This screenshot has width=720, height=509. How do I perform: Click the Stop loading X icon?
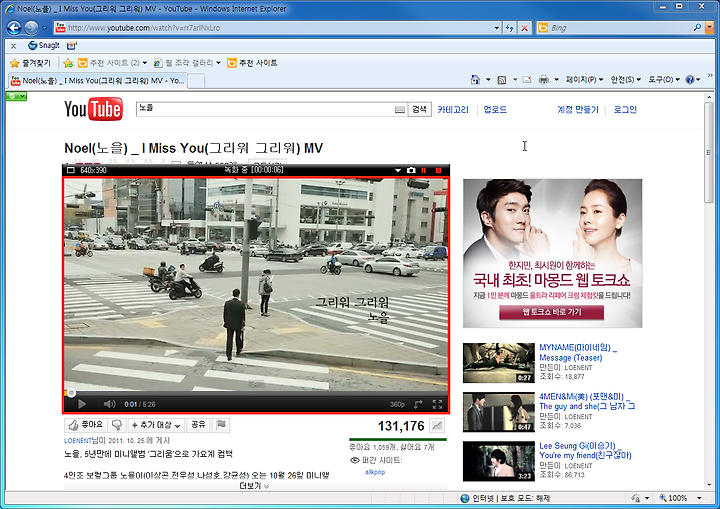(x=524, y=28)
